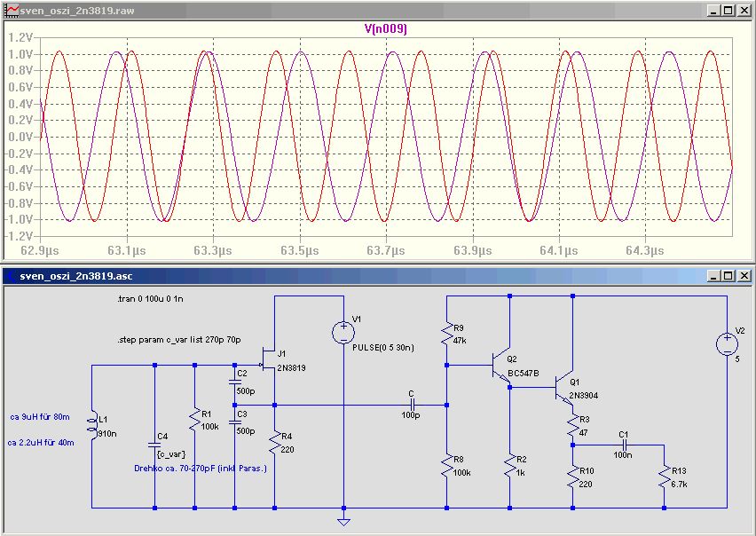Select the J1 2N3819 JFET symbol
This screenshot has height=536, width=756.
click(x=268, y=358)
